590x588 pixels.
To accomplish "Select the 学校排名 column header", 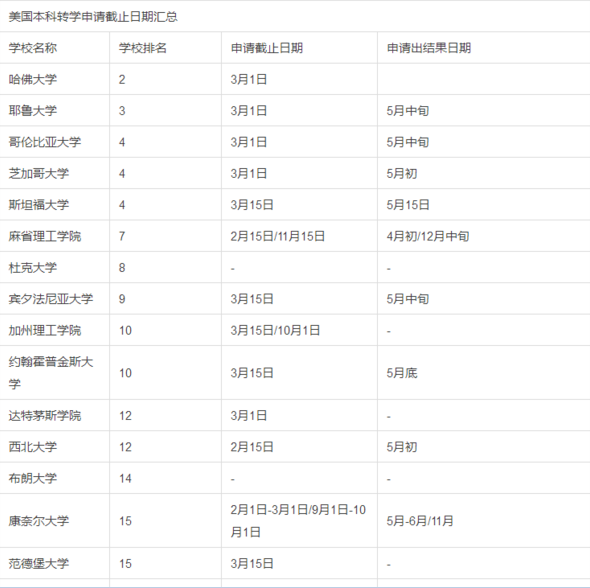I will click(143, 48).
